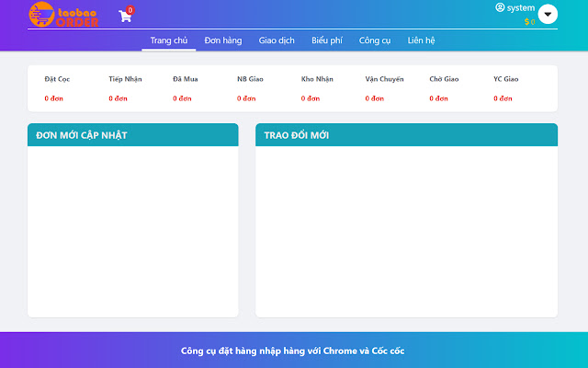
Task: Click the ĐƠN MỚI CẬP NHẬT panel header
Action: [132, 135]
